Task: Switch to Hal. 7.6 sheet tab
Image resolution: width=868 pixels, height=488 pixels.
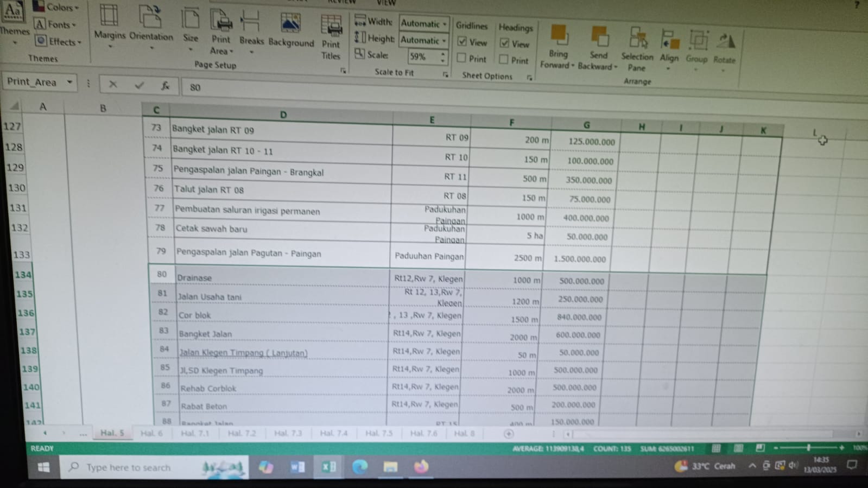Action: 424,433
